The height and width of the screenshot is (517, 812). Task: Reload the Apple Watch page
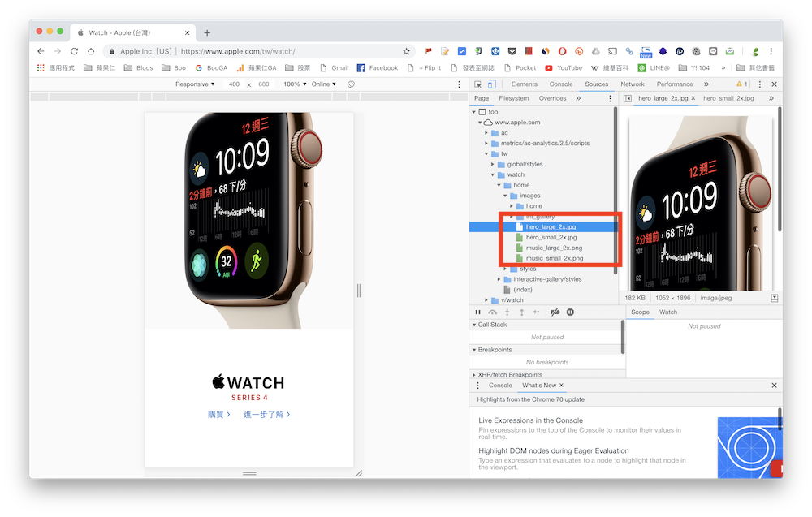click(75, 51)
